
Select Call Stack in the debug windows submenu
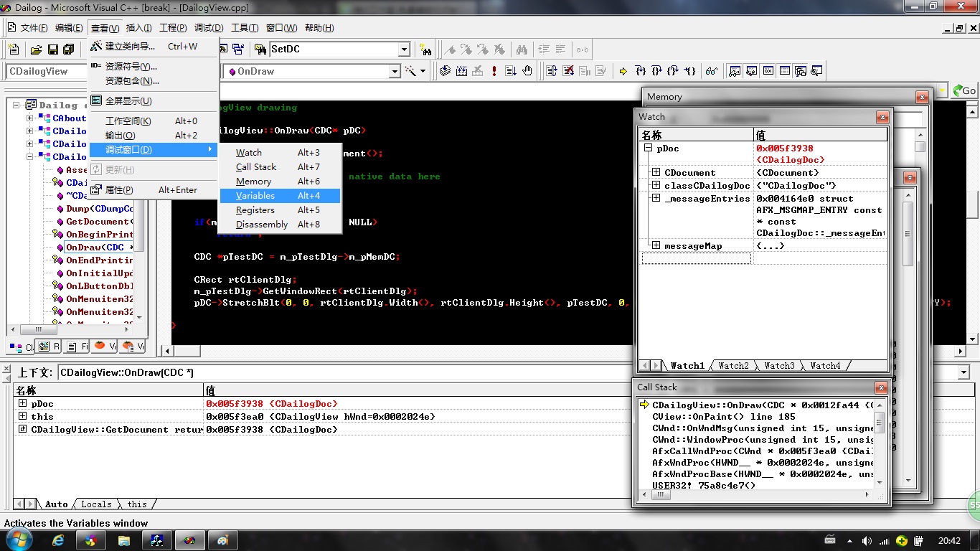pos(279,166)
